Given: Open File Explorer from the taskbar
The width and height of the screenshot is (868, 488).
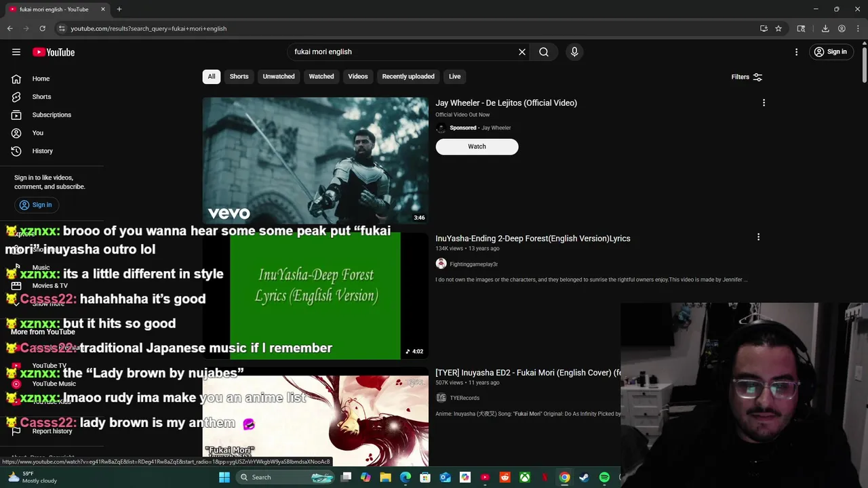Looking at the screenshot, I should 385,477.
